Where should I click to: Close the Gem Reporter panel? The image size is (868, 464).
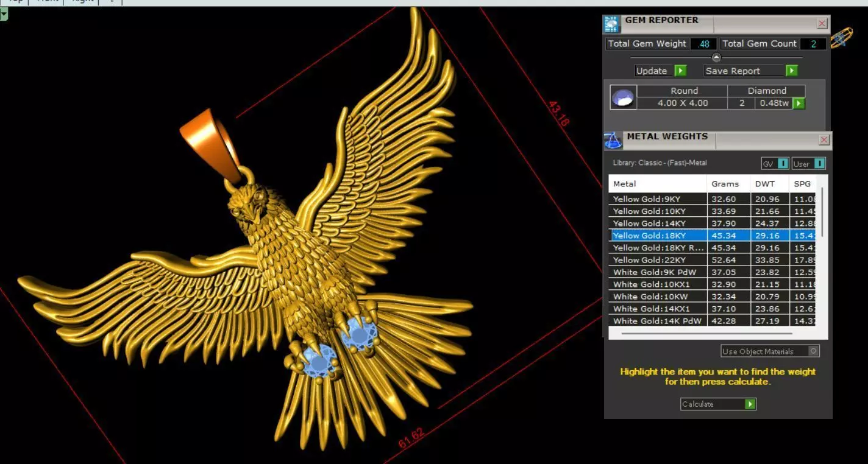tap(822, 24)
